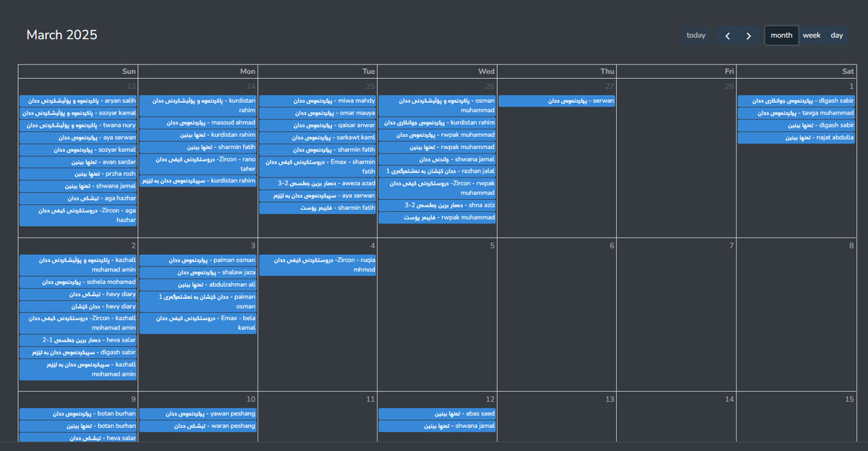Select the miwa mahdy event
This screenshot has width=868, height=451.
[x=318, y=101]
